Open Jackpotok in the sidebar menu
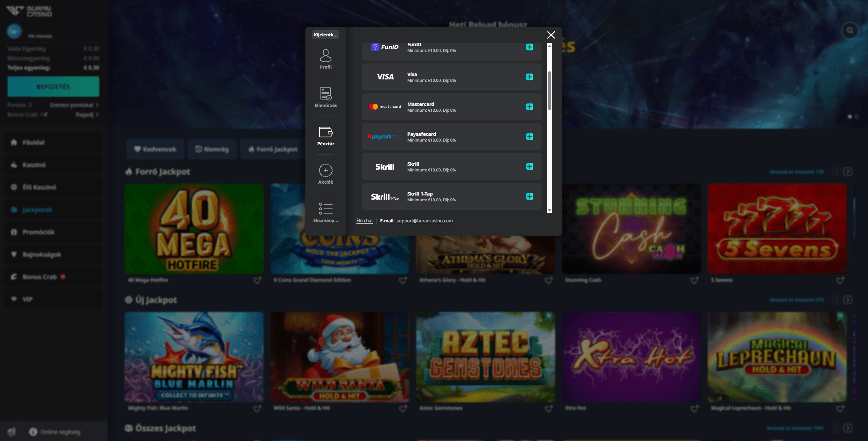Viewport: 868px width, 441px height. [37, 210]
